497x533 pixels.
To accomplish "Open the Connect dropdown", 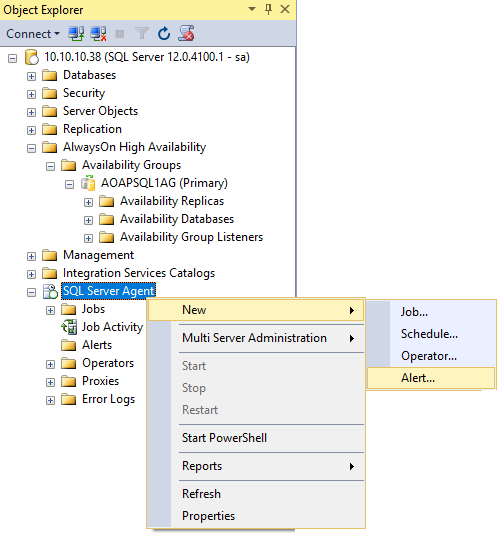I will 33,34.
